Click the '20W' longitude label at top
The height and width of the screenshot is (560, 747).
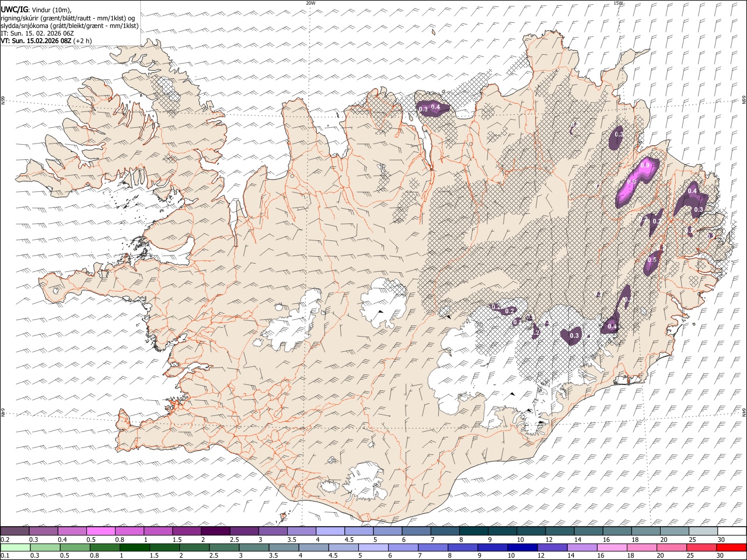tap(310, 3)
